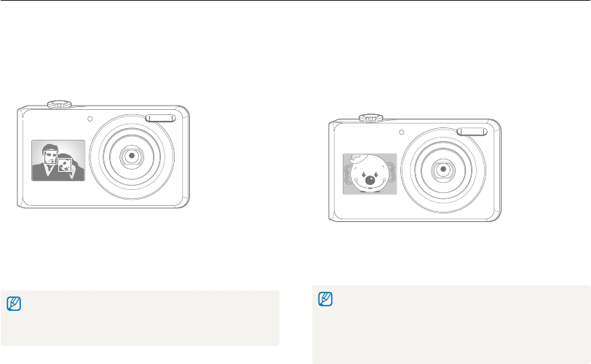The image size is (591, 364).
Task: Click the shutter dial atop the clown camera
Action: pos(371,118)
